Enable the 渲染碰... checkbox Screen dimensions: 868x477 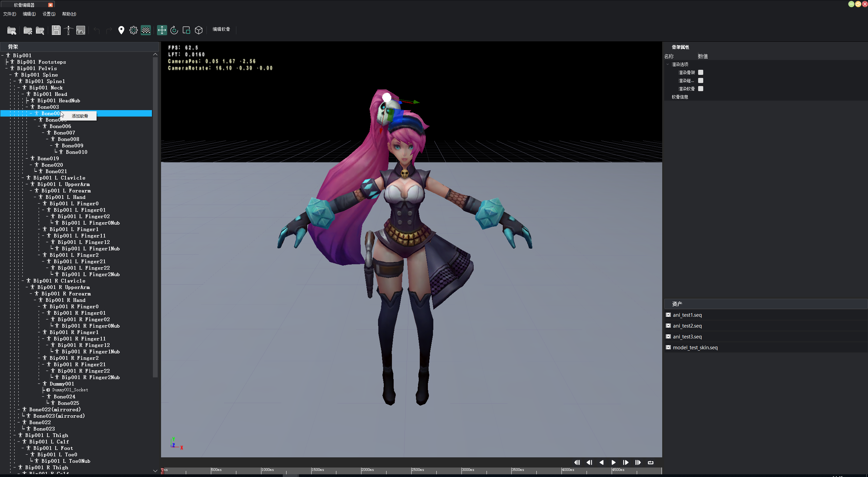coord(701,81)
